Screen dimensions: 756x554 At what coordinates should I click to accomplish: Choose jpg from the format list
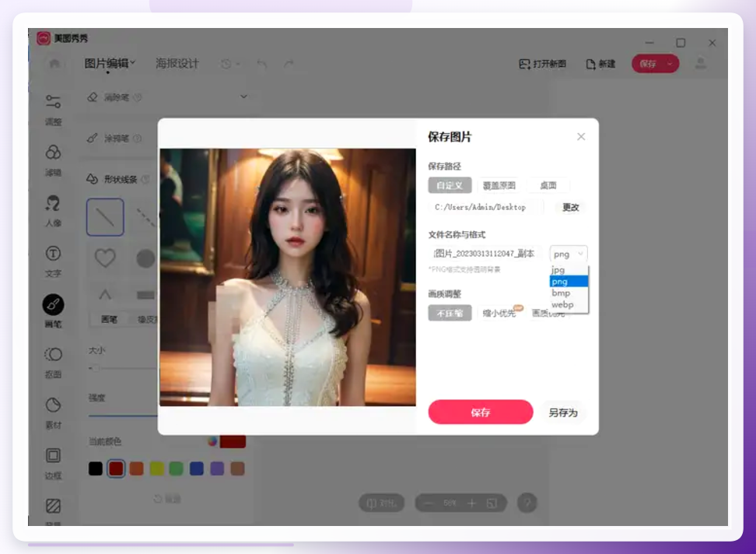[569, 270]
